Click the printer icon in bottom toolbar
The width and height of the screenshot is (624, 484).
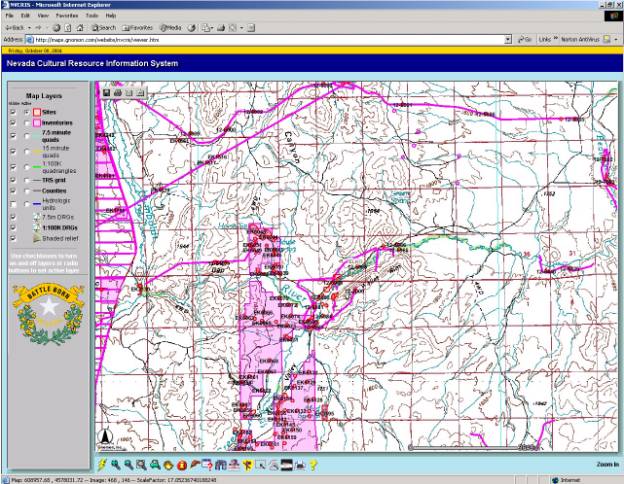(x=299, y=465)
